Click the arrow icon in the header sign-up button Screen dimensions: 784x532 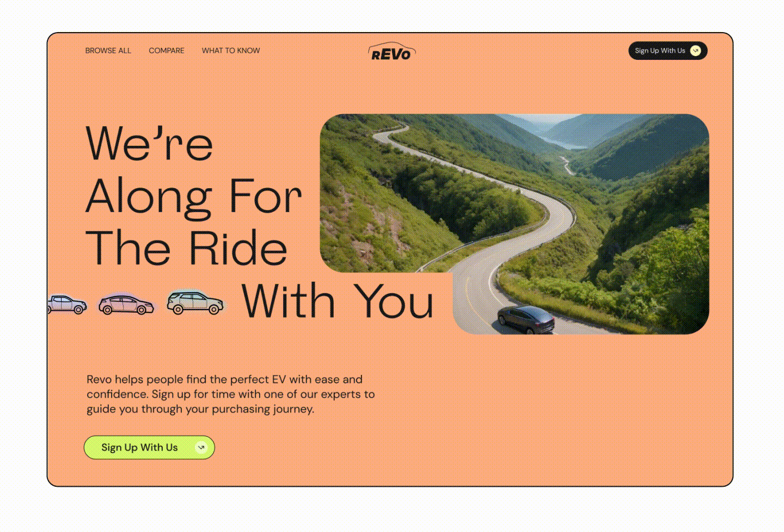pos(695,51)
